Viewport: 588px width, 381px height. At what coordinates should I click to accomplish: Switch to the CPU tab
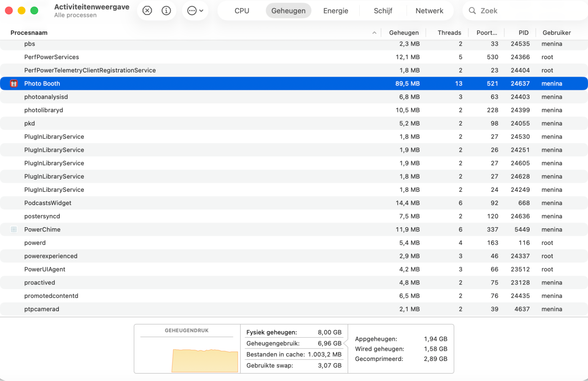click(242, 11)
